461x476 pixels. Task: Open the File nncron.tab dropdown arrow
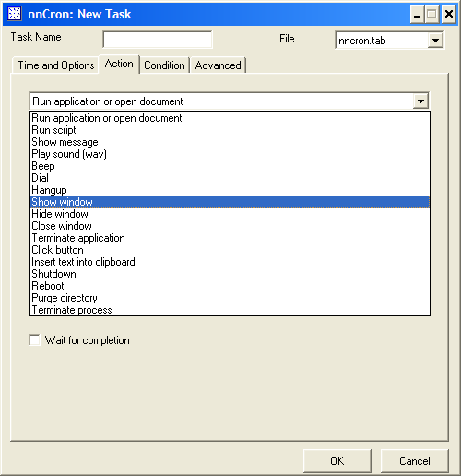(x=435, y=41)
